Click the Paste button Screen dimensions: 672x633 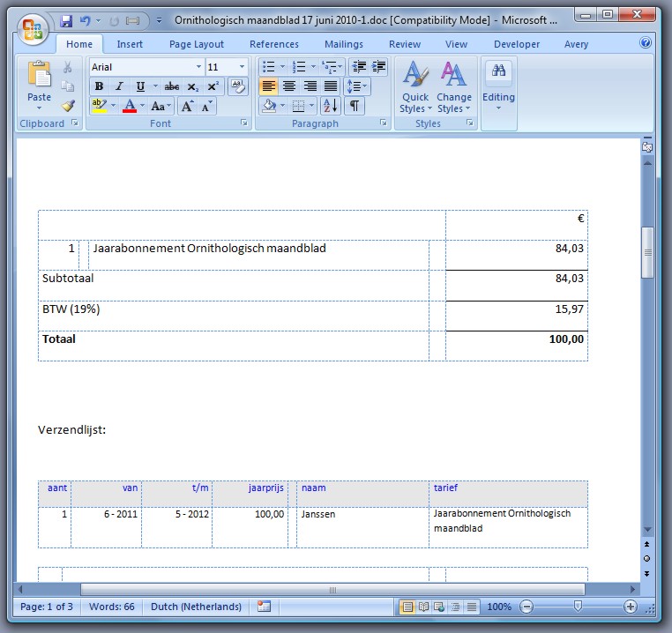(39, 84)
